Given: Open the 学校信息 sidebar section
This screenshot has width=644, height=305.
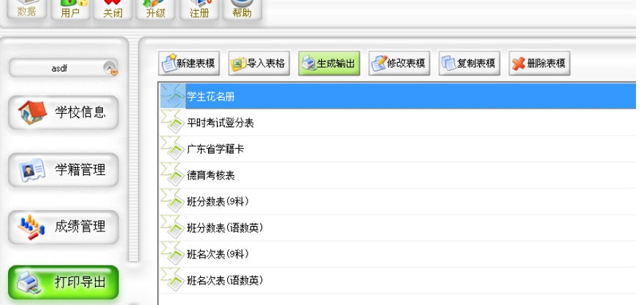Looking at the screenshot, I should [64, 112].
